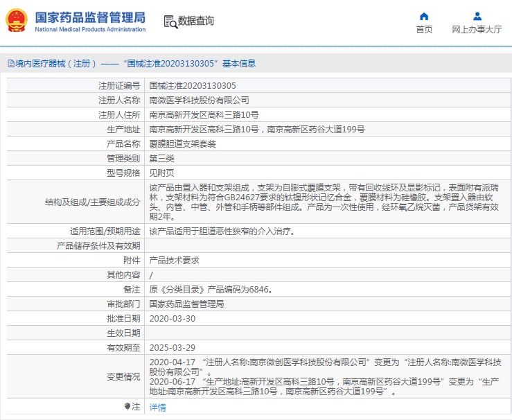Screen dimensions: 512x420
Task: Select approval date 2020-03-30
Action: 173,318
